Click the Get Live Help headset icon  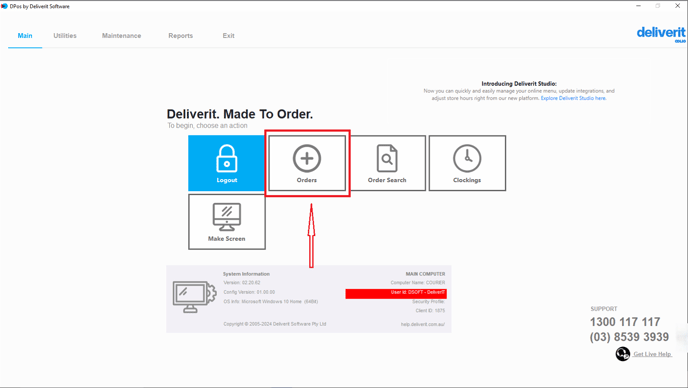point(623,354)
